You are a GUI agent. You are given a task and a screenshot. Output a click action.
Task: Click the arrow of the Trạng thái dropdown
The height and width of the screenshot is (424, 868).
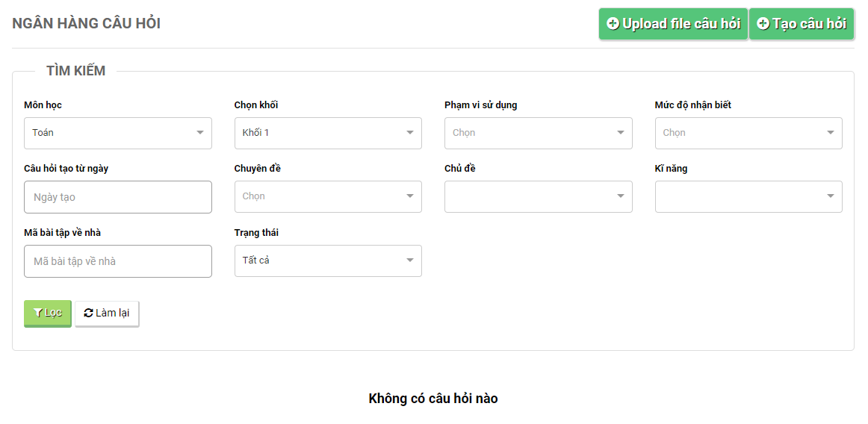point(409,261)
